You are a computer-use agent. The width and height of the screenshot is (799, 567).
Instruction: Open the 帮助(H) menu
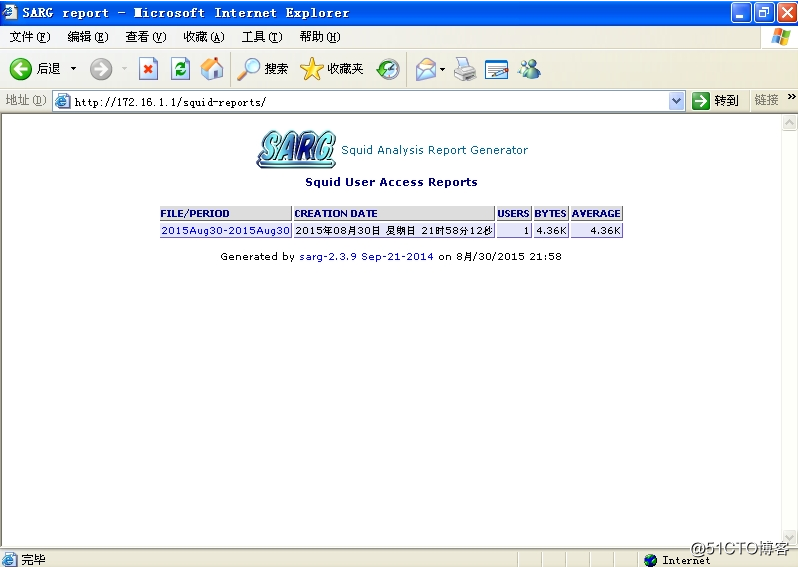[319, 37]
